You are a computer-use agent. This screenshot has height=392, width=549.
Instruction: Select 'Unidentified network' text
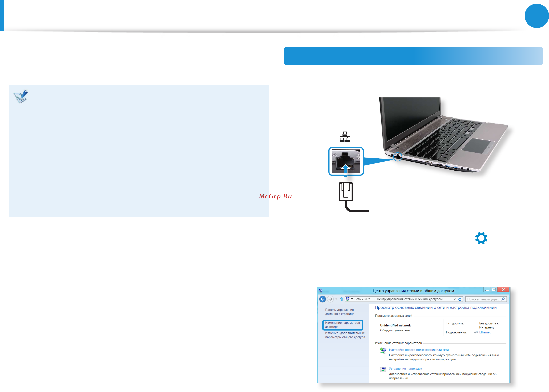[x=395, y=325]
